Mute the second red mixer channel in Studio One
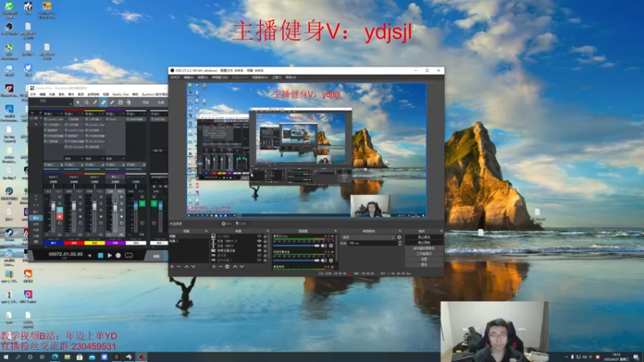Viewport: 644px width, 362px height. [x=80, y=197]
